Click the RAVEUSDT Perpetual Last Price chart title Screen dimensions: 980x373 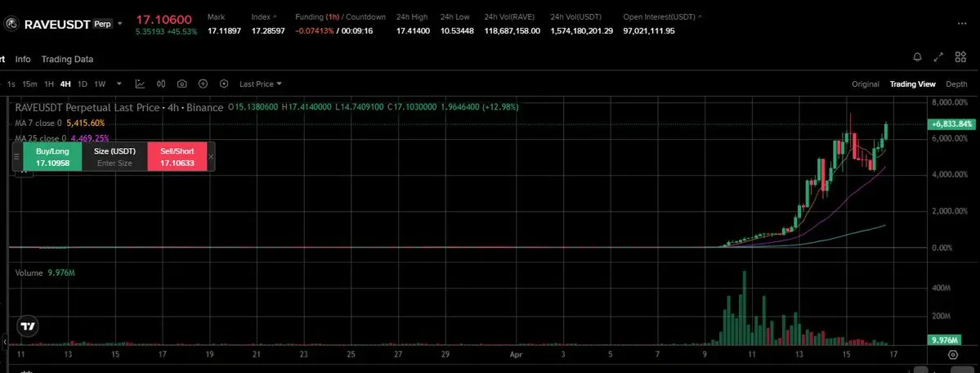coord(119,108)
